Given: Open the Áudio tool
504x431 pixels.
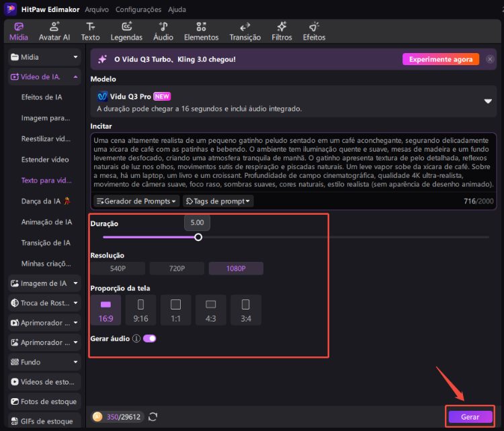Looking at the screenshot, I should (163, 32).
